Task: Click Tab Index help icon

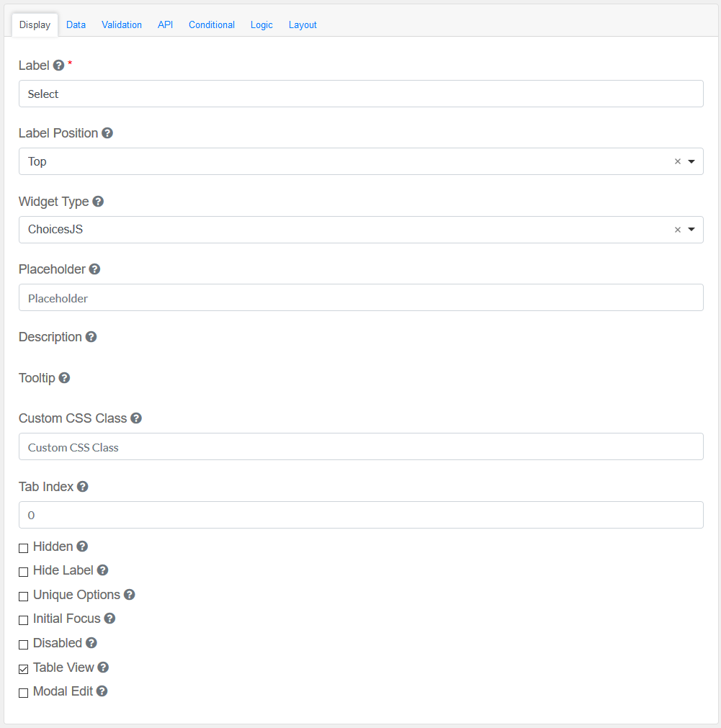Action: pos(83,487)
